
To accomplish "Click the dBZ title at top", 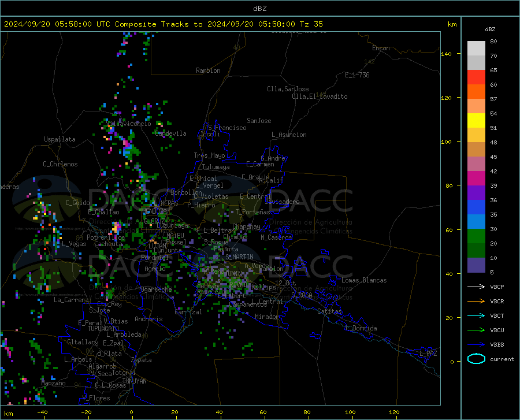I will (259, 9).
